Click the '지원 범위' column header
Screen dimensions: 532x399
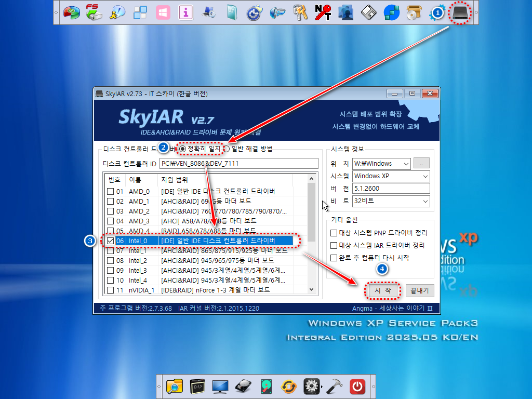[225, 180]
